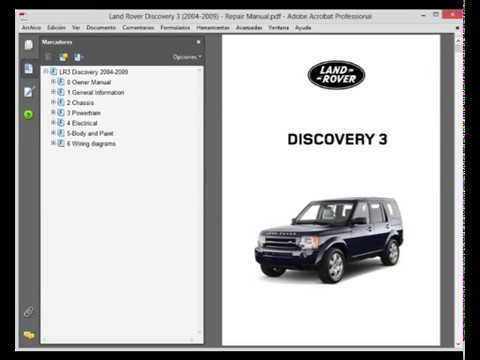Minimize the Adobe Acrobat window

[423, 15]
